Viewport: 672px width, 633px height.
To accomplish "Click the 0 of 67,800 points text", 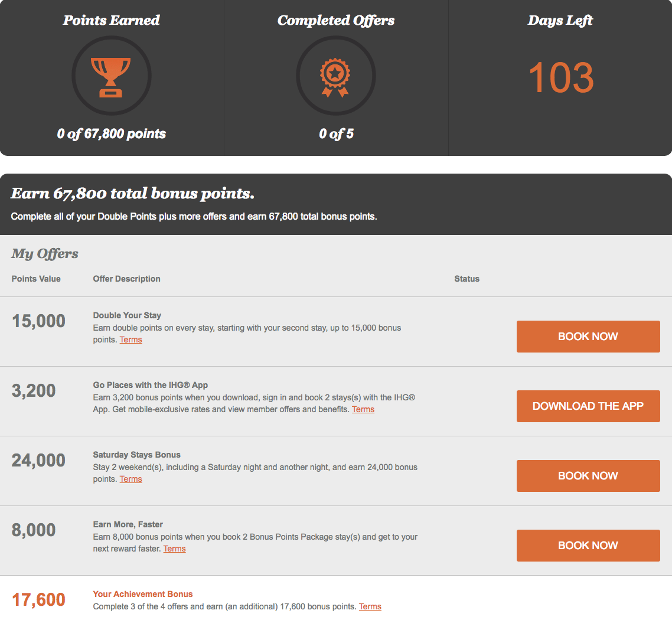I will pyautogui.click(x=112, y=133).
